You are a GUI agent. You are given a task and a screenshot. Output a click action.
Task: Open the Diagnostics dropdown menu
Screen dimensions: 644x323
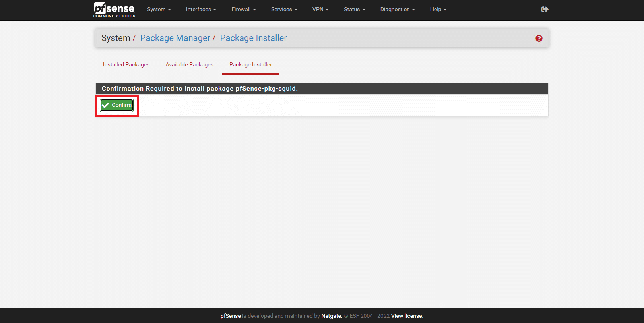pyautogui.click(x=398, y=9)
